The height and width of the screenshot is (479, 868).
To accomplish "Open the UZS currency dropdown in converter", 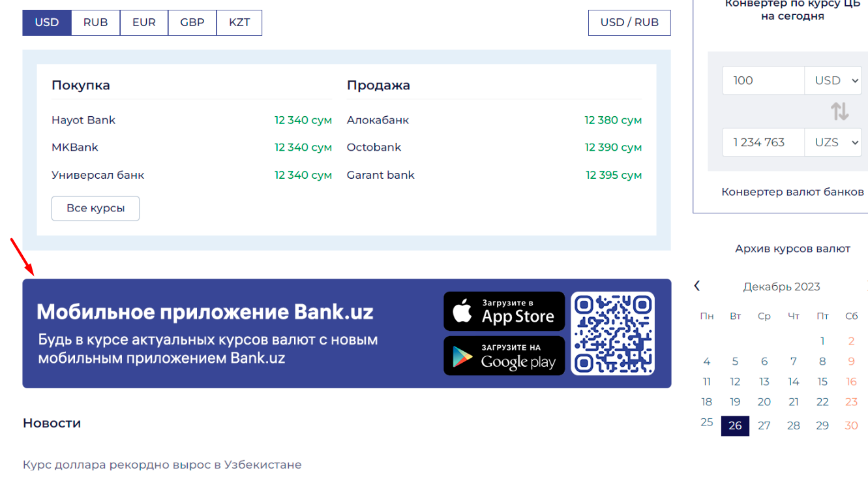I will pyautogui.click(x=833, y=142).
